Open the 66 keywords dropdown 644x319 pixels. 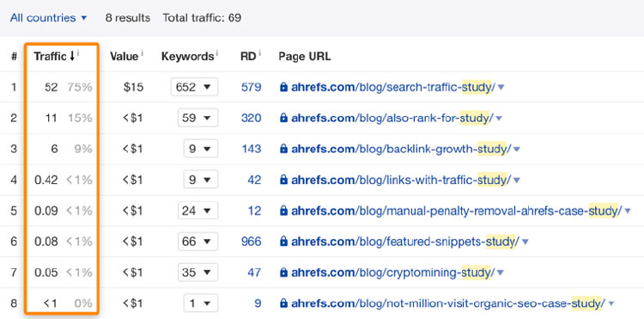198,242
